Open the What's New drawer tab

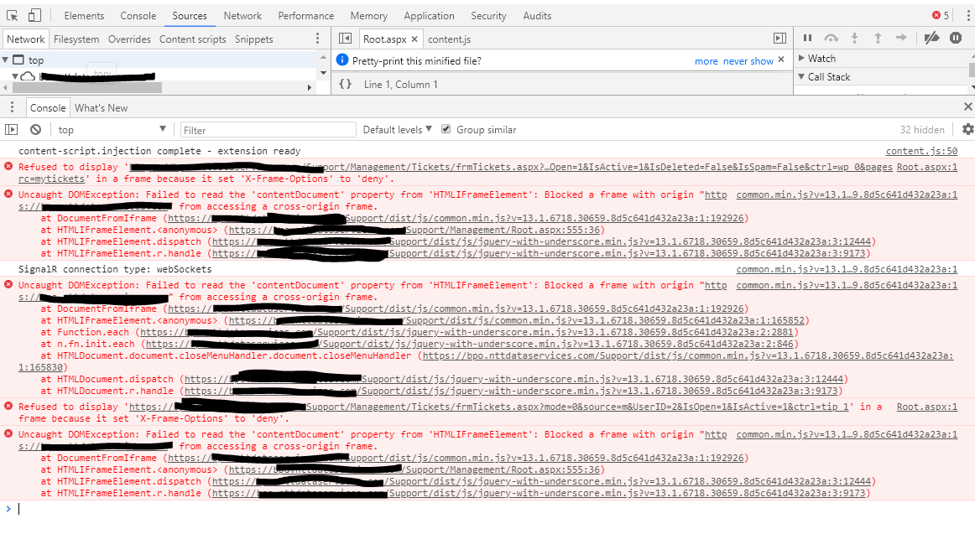pos(101,107)
